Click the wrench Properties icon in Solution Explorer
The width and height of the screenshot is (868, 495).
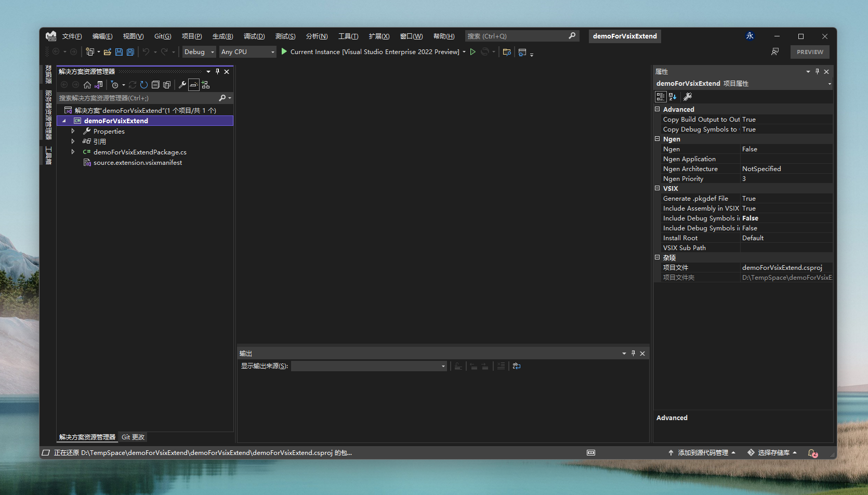point(182,85)
